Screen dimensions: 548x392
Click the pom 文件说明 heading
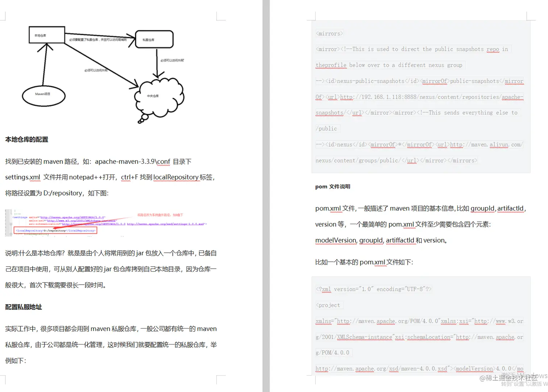point(332,186)
